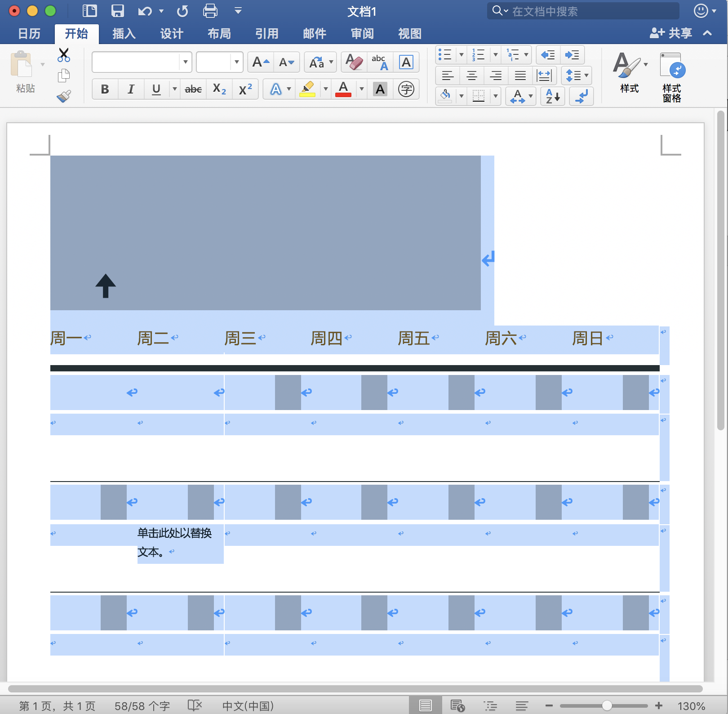Viewport: 728px width, 714px height.
Task: Open the sidebar layout icon in title bar
Action: (x=89, y=11)
